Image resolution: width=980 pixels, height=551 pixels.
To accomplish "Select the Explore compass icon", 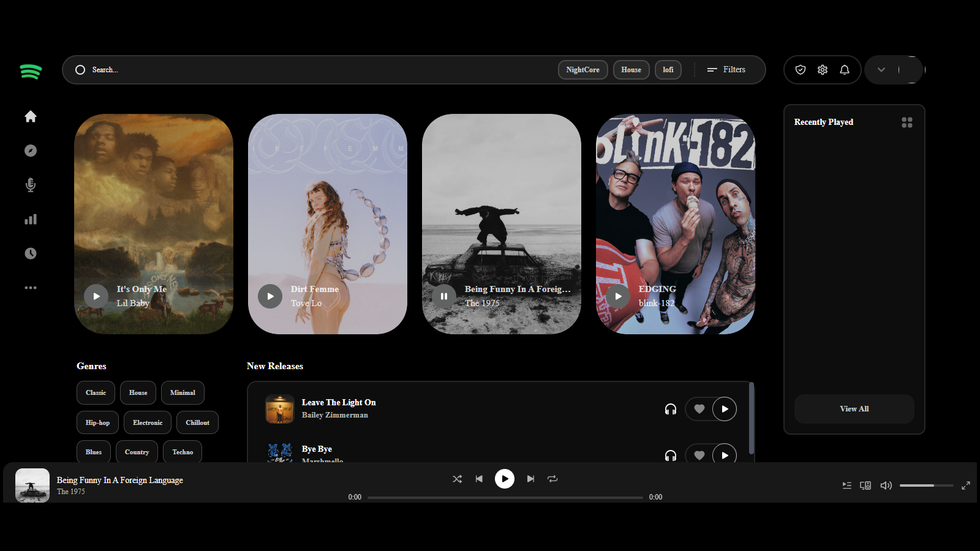I will (30, 151).
